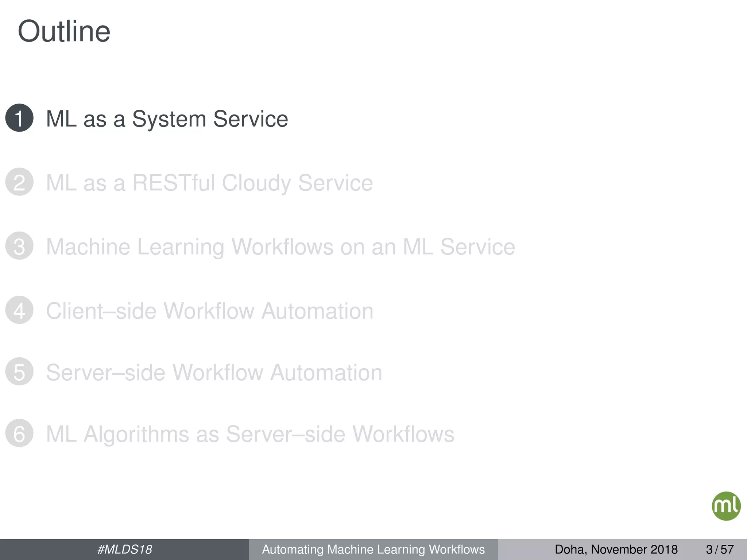
Task: Click 'Doha, November 2018' footer text
Action: [x=616, y=549]
